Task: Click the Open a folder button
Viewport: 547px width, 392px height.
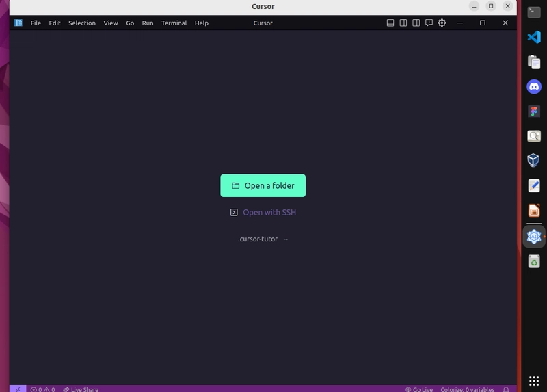Action: (263, 185)
